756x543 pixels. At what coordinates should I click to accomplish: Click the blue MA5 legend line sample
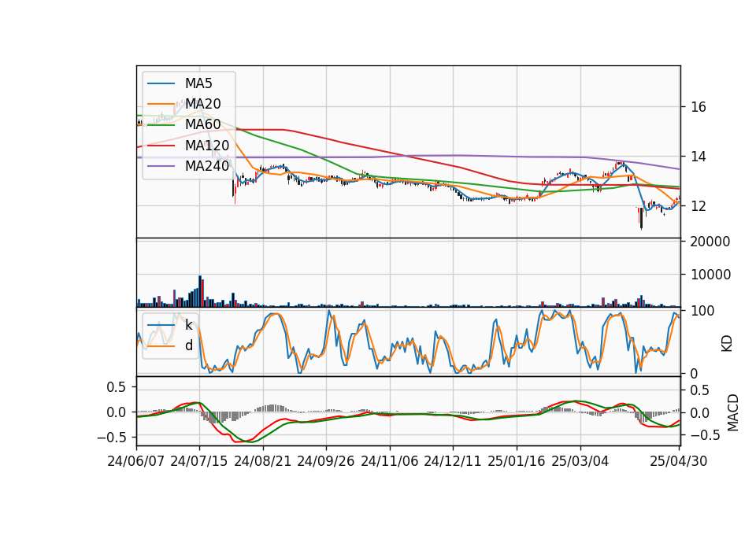pyautogui.click(x=161, y=83)
